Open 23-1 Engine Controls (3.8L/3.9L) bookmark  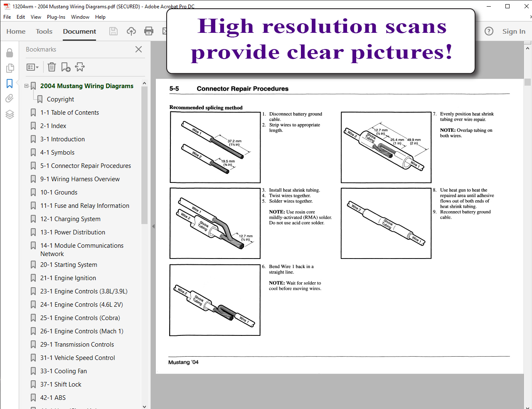pyautogui.click(x=84, y=291)
